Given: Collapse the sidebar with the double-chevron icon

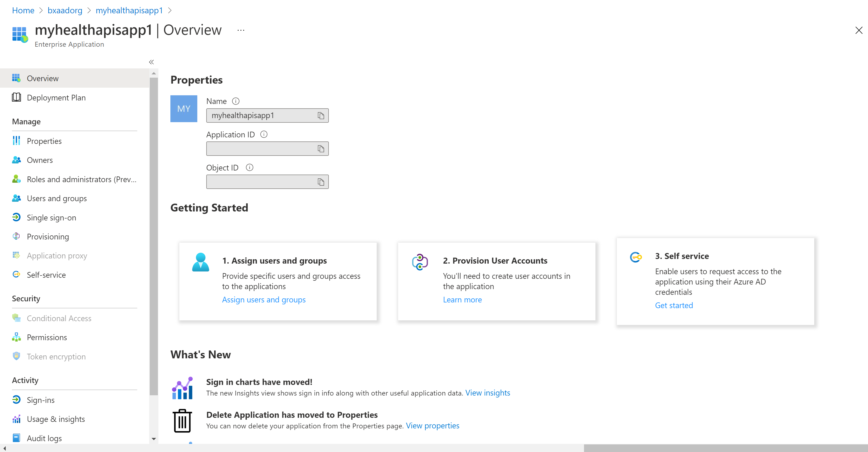Looking at the screenshot, I should point(151,62).
